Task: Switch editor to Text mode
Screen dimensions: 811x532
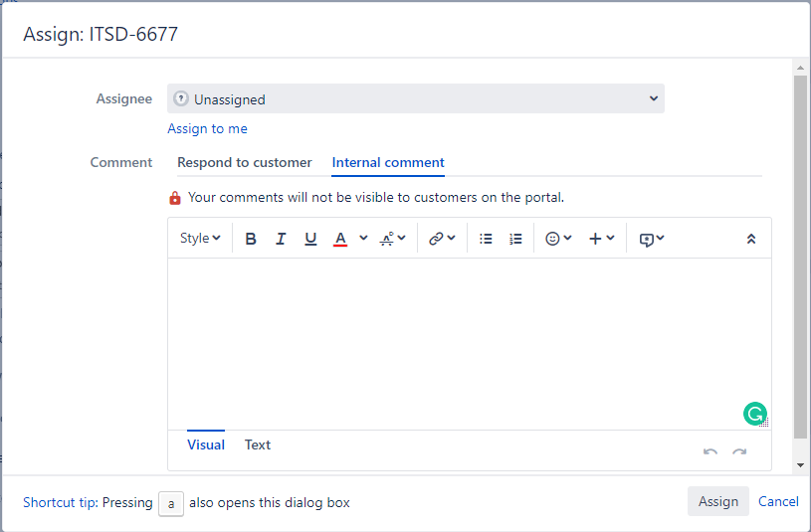Action: [258, 444]
